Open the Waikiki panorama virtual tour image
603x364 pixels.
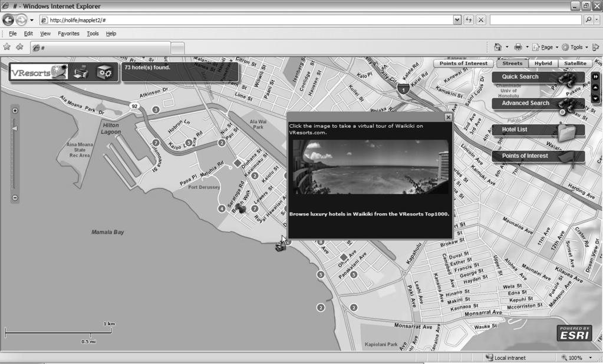(x=370, y=167)
